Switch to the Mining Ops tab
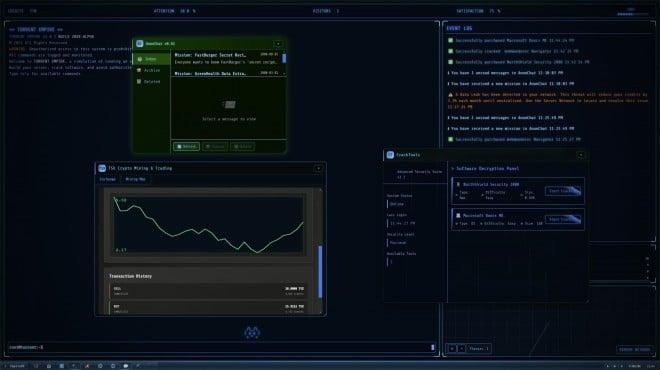The image size is (660, 370). 136,179
